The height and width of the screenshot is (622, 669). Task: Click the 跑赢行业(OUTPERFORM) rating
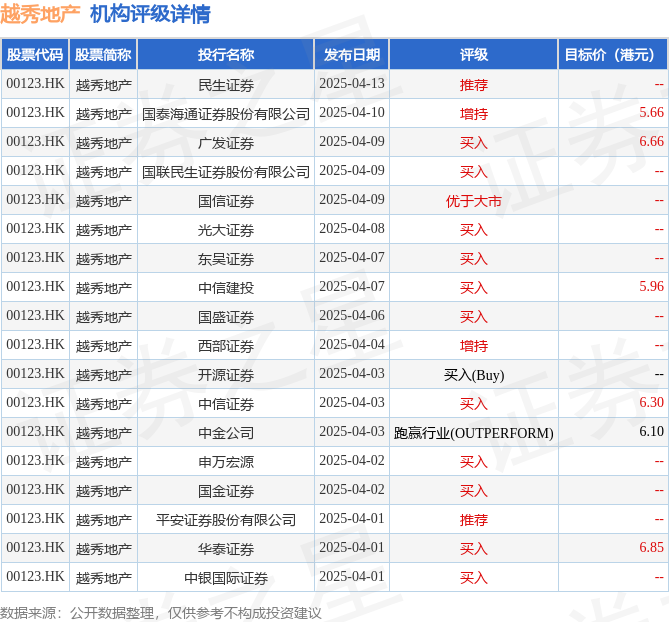pyautogui.click(x=474, y=433)
